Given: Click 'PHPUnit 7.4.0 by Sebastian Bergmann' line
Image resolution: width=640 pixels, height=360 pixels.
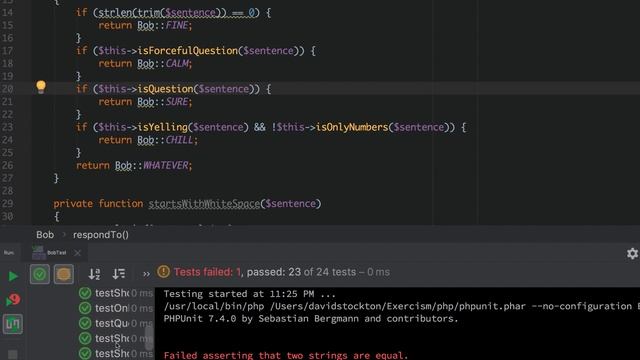Looking at the screenshot, I should (x=311, y=318).
